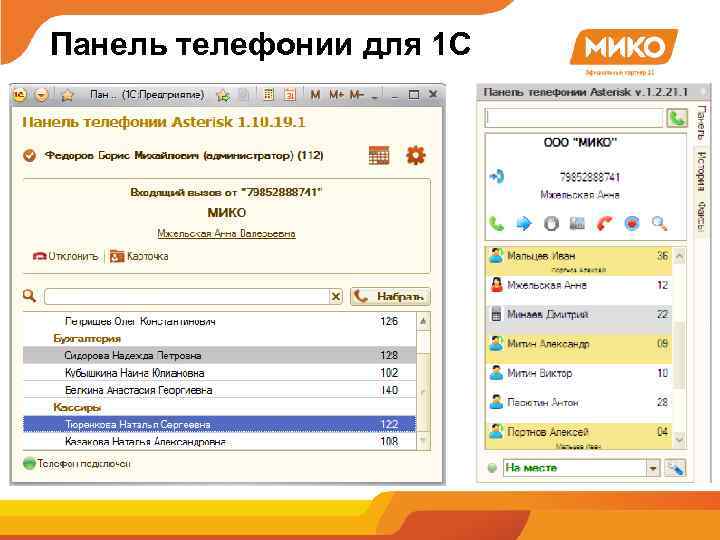This screenshot has height=540, width=720.
Task: Click the green arrow link icon in toolbar
Action: click(224, 95)
